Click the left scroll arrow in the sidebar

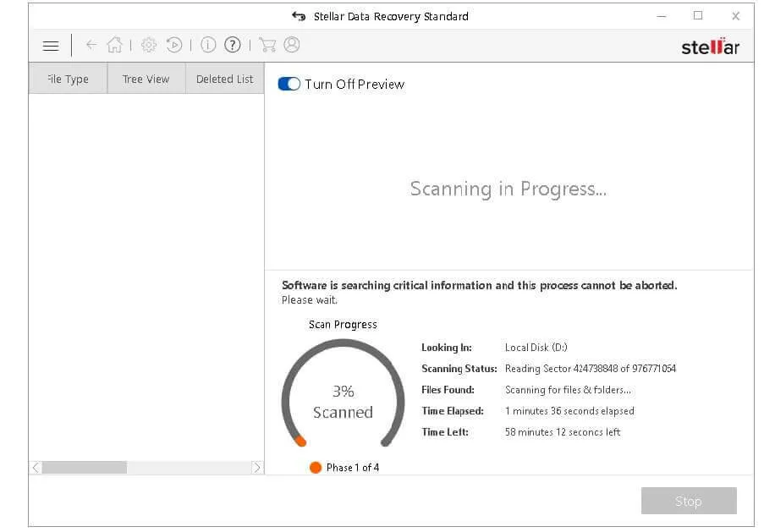[x=36, y=468]
